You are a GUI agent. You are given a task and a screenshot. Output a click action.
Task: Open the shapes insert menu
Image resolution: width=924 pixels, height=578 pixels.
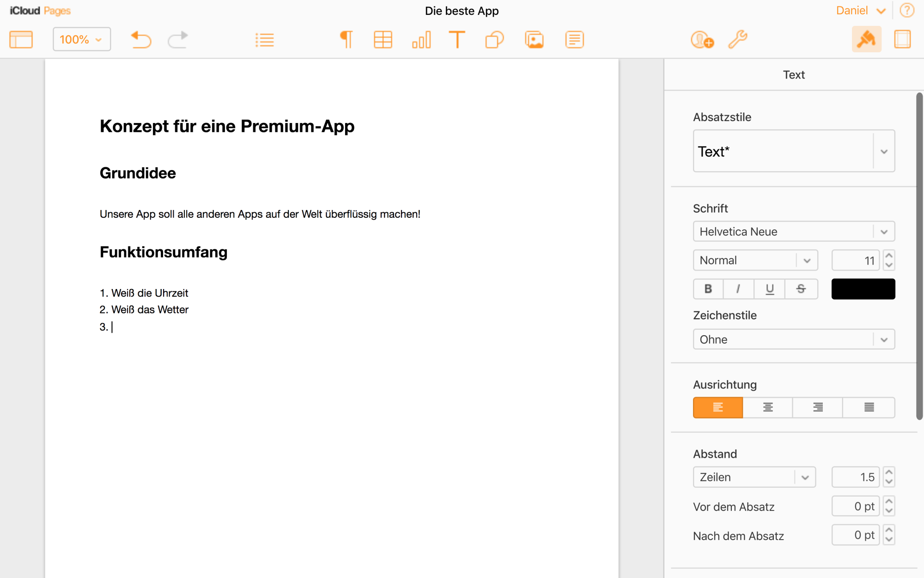click(x=494, y=40)
